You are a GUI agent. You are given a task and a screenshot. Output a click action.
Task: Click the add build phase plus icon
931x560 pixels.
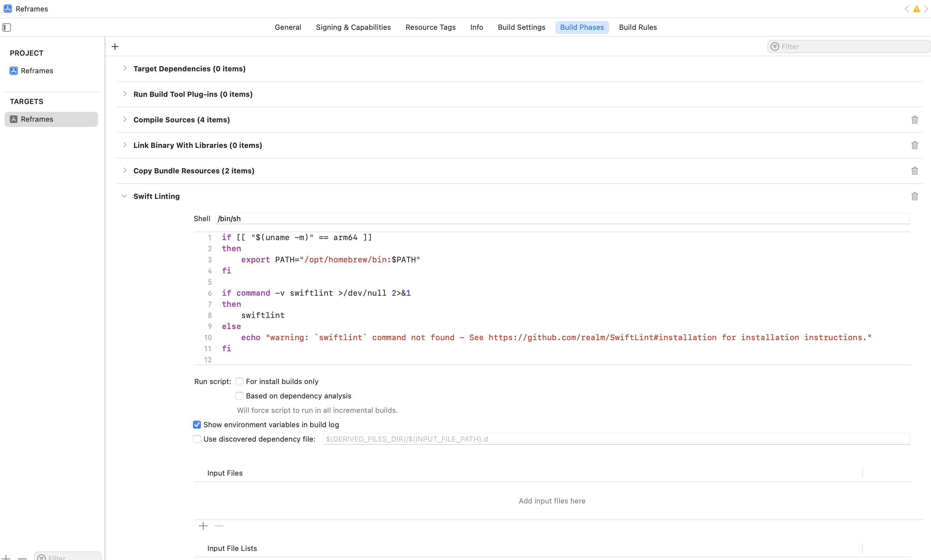tap(115, 46)
